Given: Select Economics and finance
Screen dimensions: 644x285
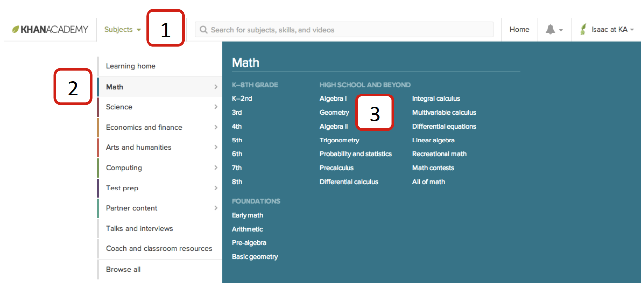Looking at the screenshot, I should click(159, 127).
